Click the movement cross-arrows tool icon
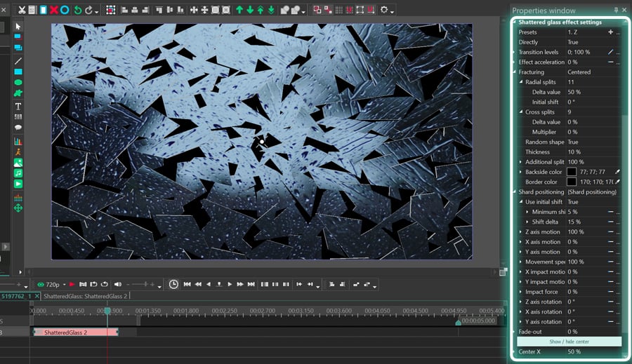 pyautogui.click(x=18, y=208)
